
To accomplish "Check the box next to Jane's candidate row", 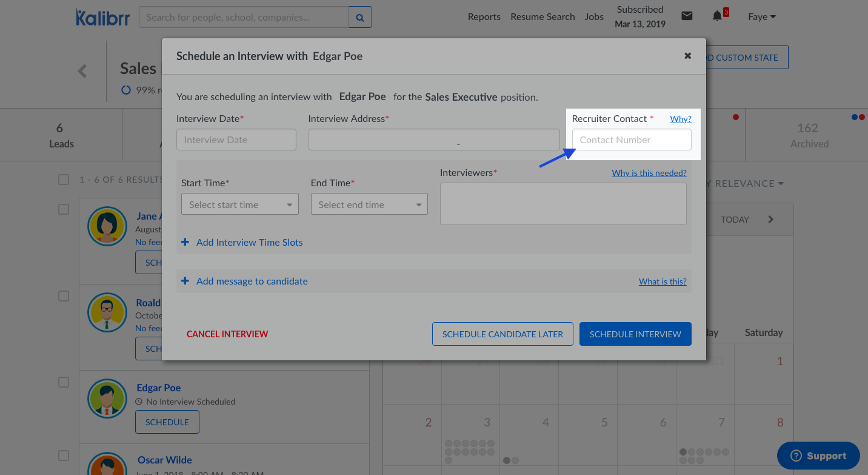I will [x=64, y=209].
